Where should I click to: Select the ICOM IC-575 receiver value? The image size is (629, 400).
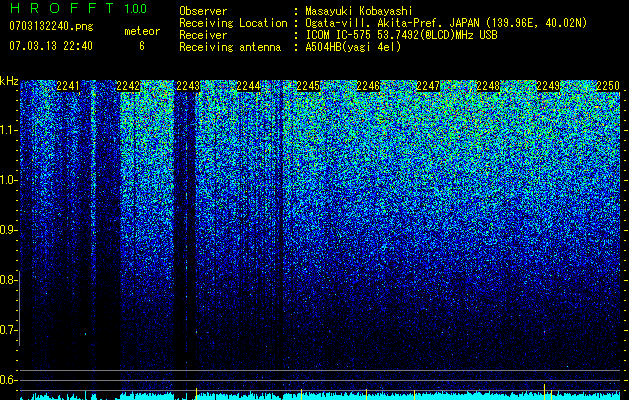click(x=401, y=35)
